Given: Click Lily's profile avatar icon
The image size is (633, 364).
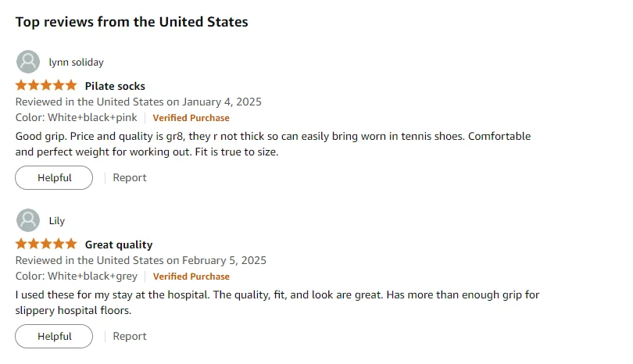Looking at the screenshot, I should pos(28,220).
